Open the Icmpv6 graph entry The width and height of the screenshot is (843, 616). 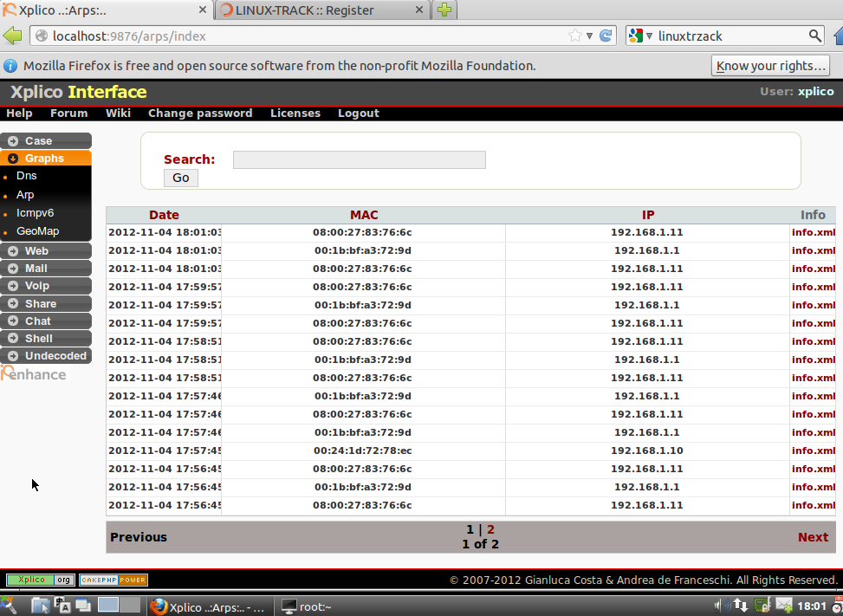(x=35, y=213)
